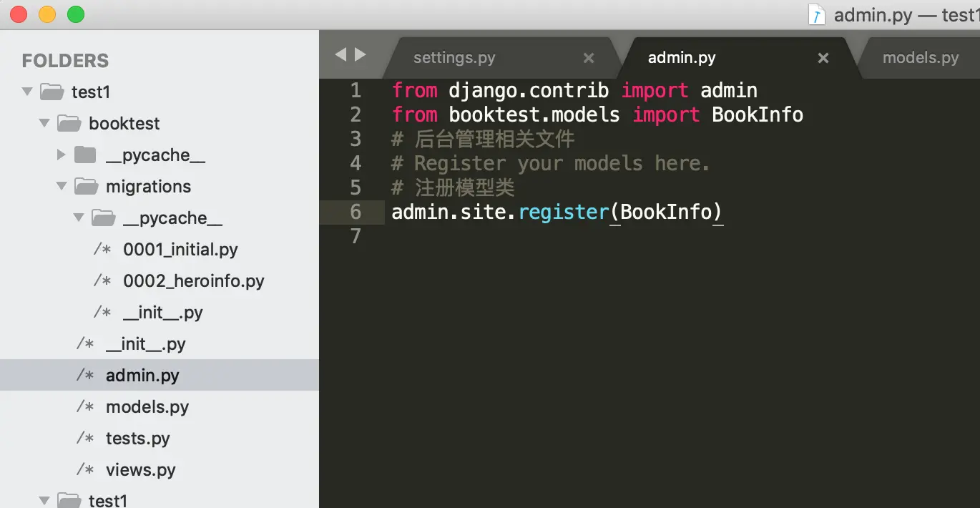Select the migrations folder label

pyautogui.click(x=148, y=186)
